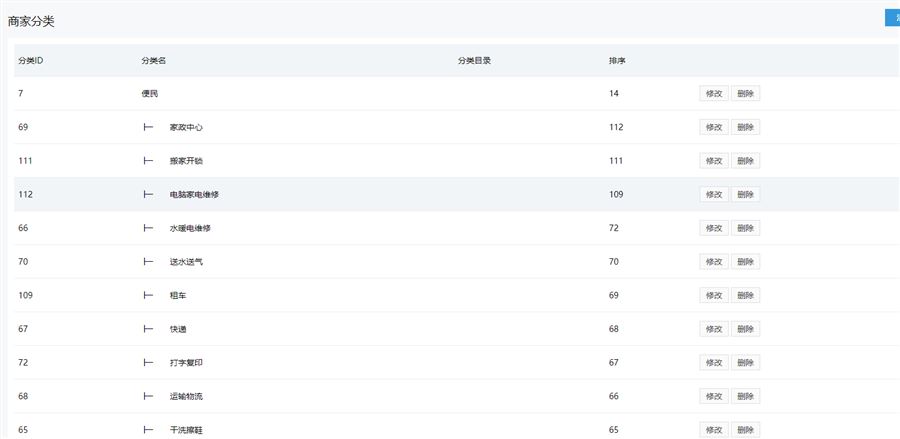The height and width of the screenshot is (439, 900).
Task: Edit the 运输物流 category
Action: coord(713,396)
